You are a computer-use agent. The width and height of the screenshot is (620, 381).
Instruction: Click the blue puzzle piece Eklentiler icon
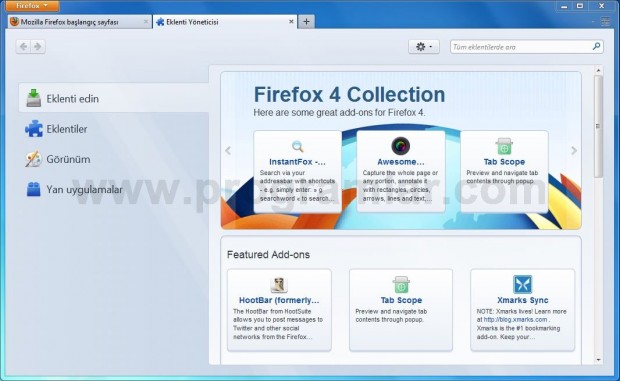pyautogui.click(x=34, y=129)
